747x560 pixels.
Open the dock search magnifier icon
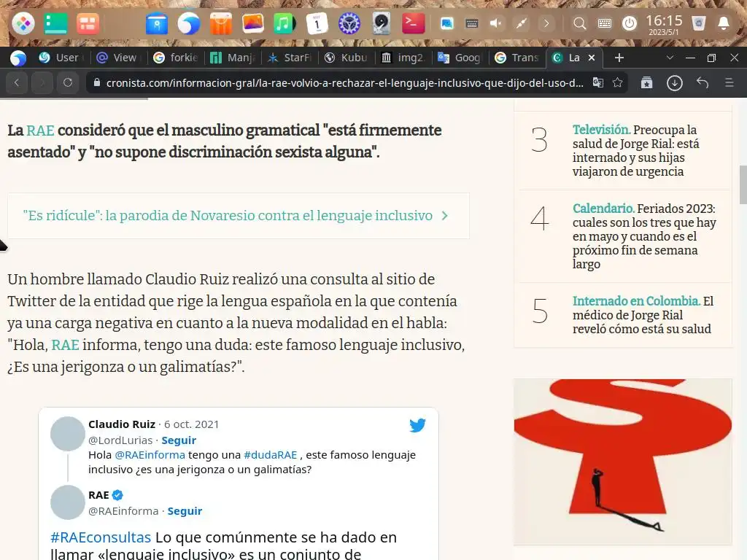[579, 23]
